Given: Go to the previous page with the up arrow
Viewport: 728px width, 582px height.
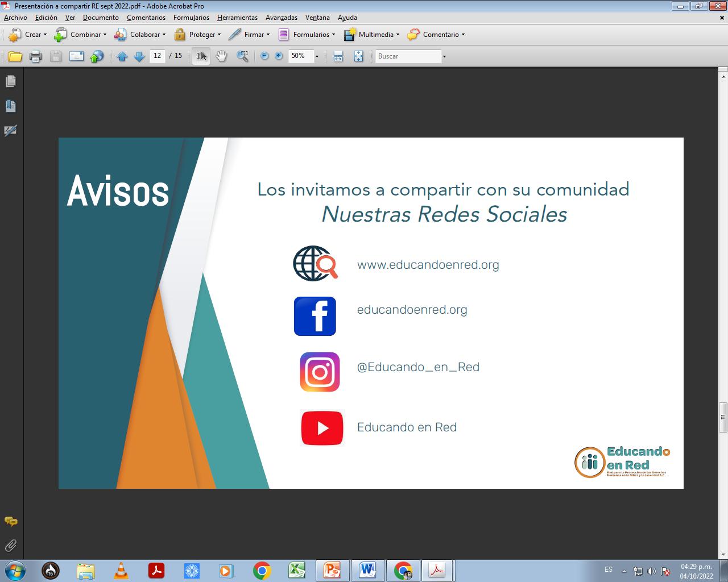Looking at the screenshot, I should 122,56.
